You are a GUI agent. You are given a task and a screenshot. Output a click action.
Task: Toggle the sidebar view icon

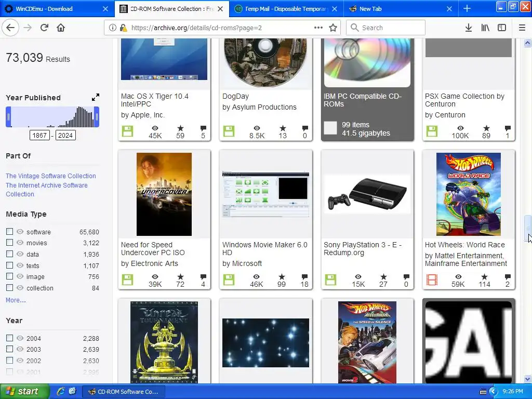[x=502, y=28]
